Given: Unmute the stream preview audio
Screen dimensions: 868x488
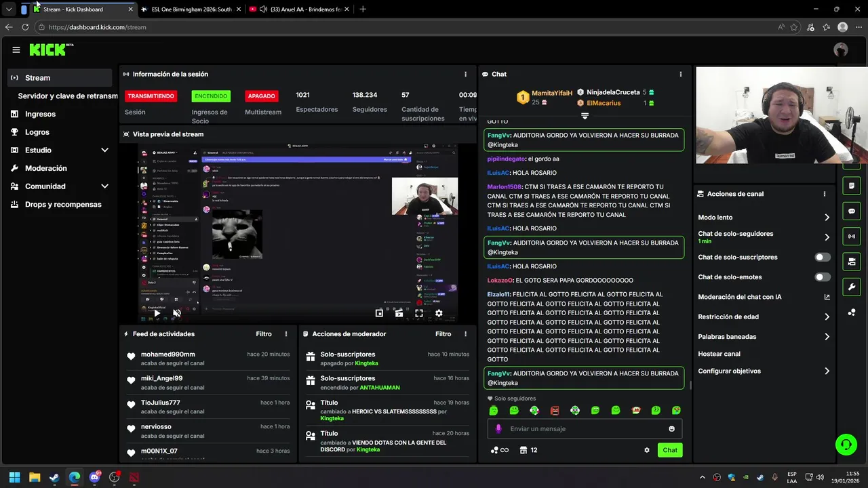Looking at the screenshot, I should [x=177, y=313].
